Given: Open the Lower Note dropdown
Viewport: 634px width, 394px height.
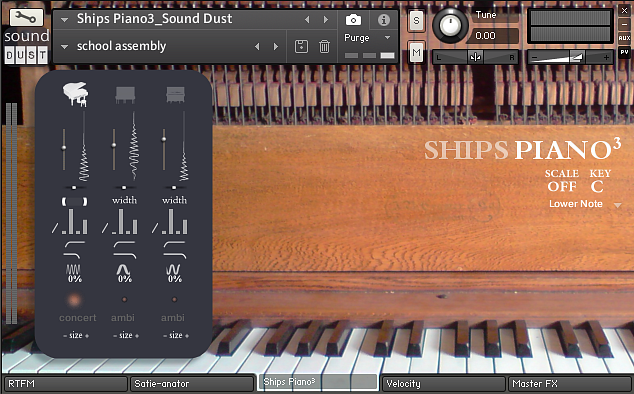Looking at the screenshot, I should click(617, 205).
